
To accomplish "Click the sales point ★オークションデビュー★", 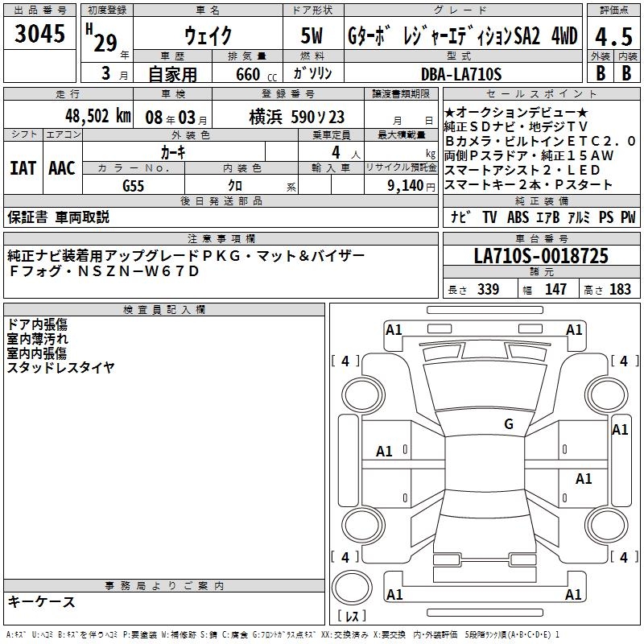I will pos(516,112).
